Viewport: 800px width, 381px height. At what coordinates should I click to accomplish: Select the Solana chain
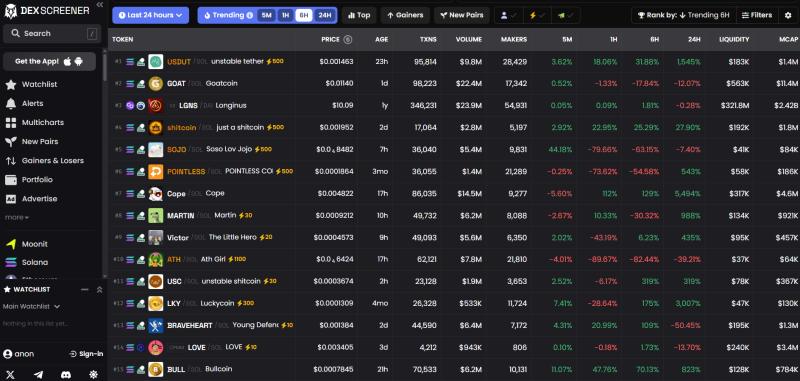(27, 262)
